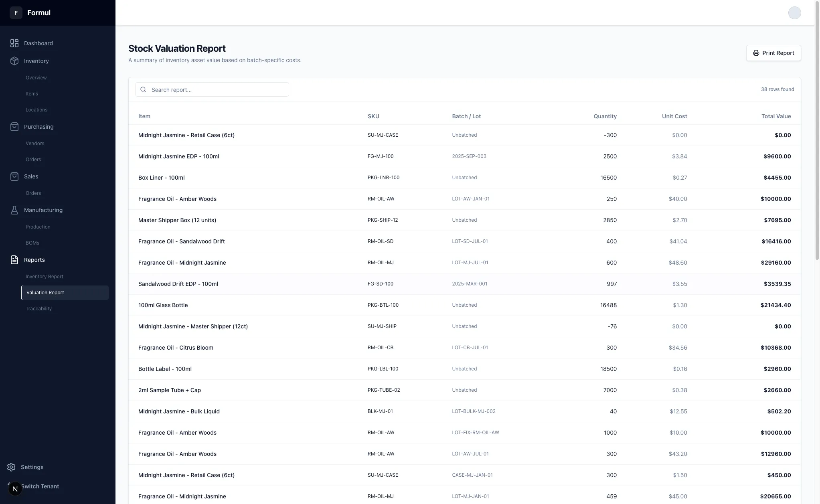
Task: Click the Formul logo badge
Action: tap(16, 13)
